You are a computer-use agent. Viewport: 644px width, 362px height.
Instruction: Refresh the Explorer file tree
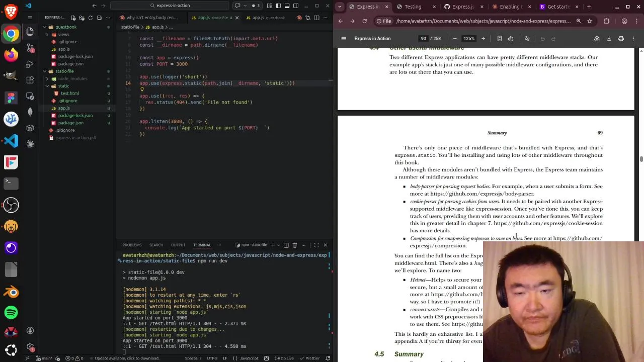(x=91, y=18)
